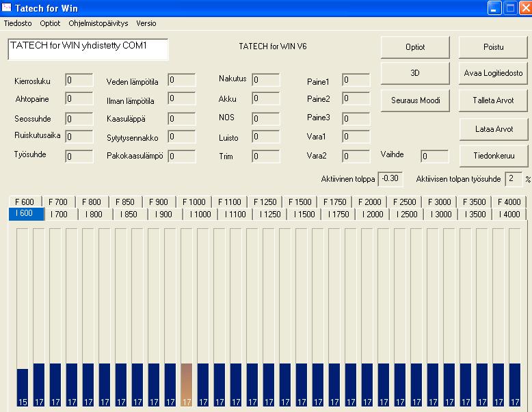Click the Paine1 value field
Screen dimensions: 532x412
point(356,80)
